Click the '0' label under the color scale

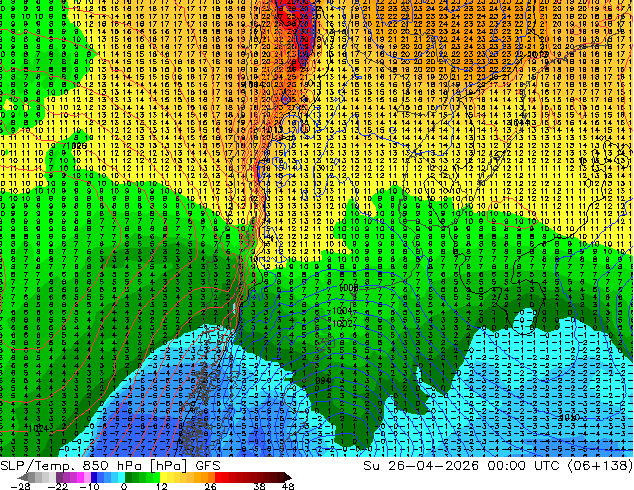124,486
